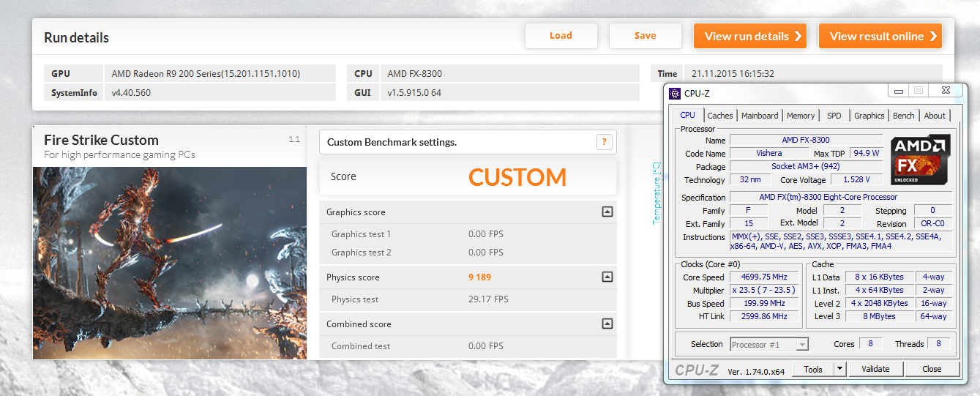Image resolution: width=980 pixels, height=396 pixels.
Task: Open View run details
Action: (749, 36)
